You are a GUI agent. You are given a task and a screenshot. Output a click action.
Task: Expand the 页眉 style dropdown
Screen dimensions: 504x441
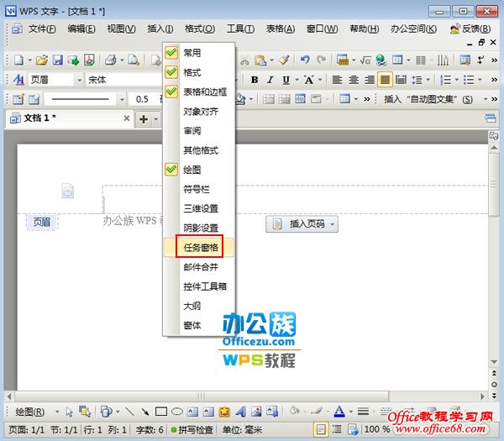(78, 80)
